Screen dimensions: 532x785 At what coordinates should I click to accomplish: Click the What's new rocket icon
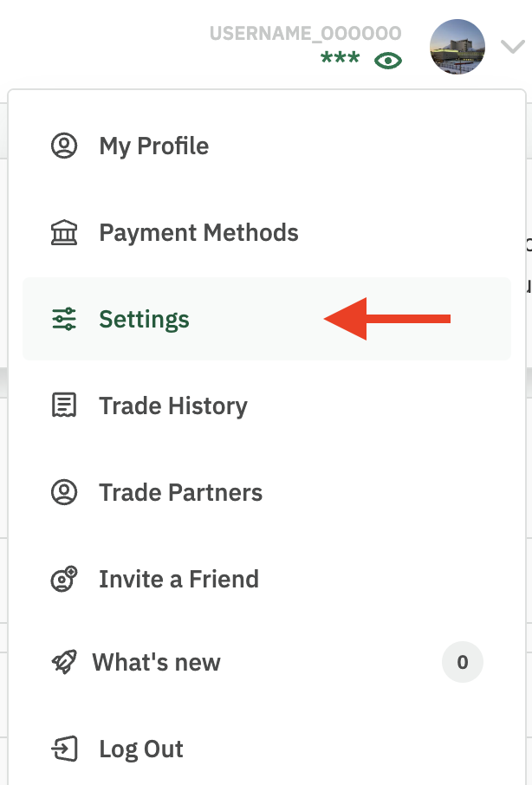click(x=64, y=662)
